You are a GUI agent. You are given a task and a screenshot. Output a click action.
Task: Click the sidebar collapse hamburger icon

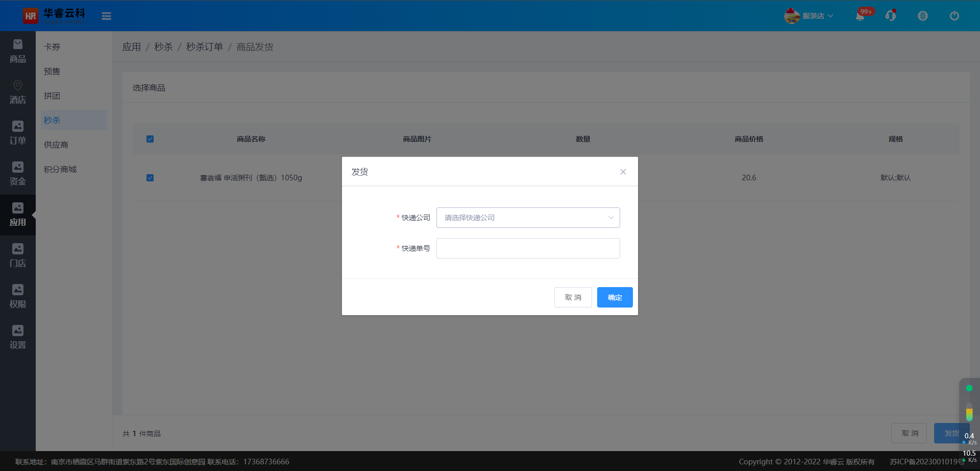106,16
